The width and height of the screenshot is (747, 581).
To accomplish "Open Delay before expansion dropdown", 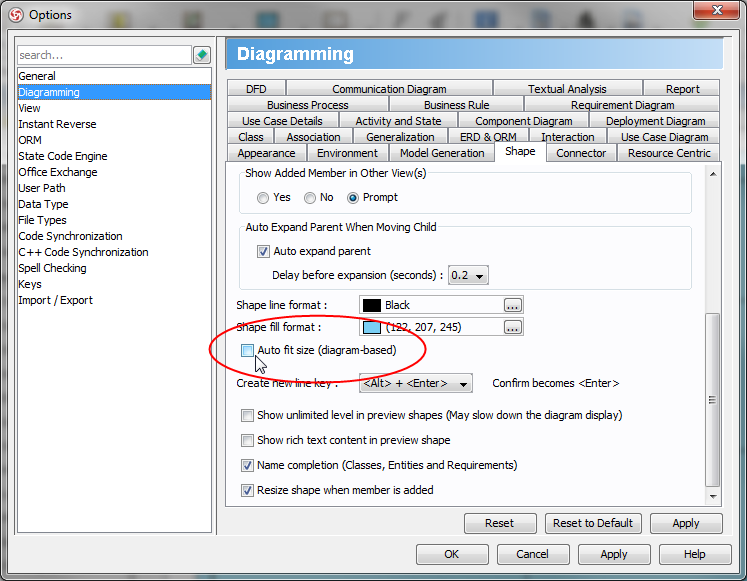I will [x=468, y=275].
